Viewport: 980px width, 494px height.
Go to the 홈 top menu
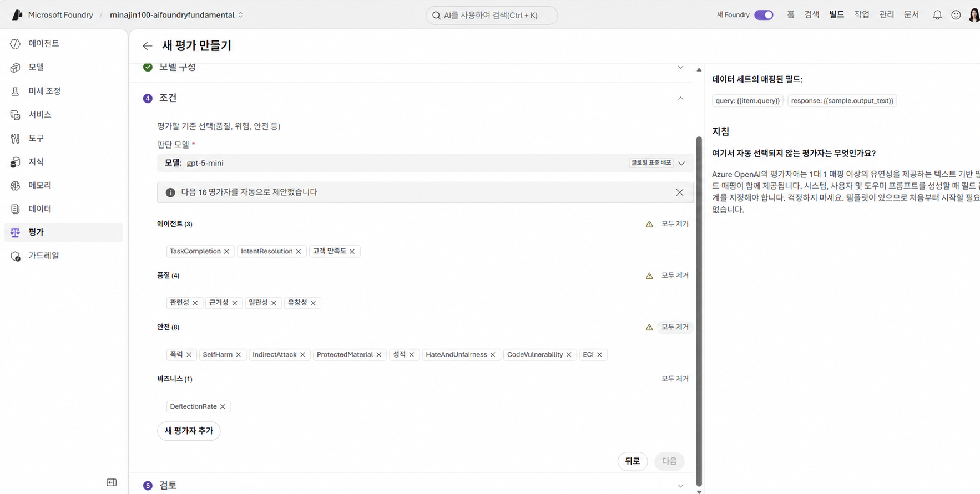790,15
